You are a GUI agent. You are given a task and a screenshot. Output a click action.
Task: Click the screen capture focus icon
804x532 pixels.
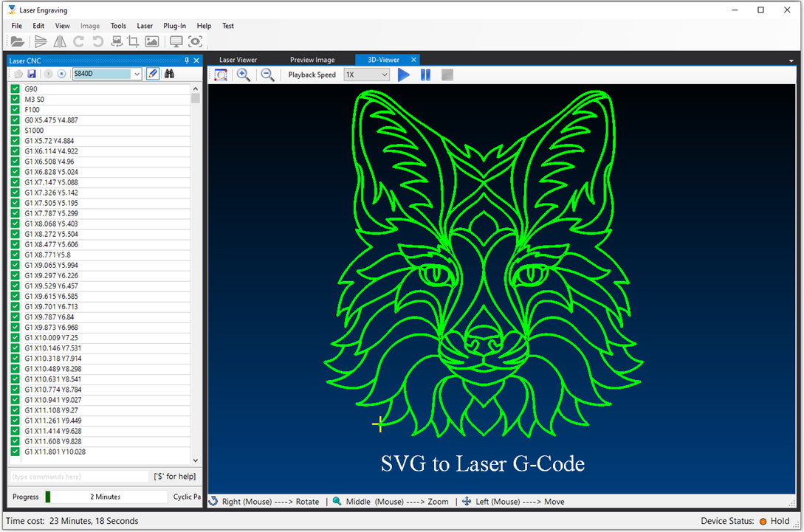click(195, 42)
